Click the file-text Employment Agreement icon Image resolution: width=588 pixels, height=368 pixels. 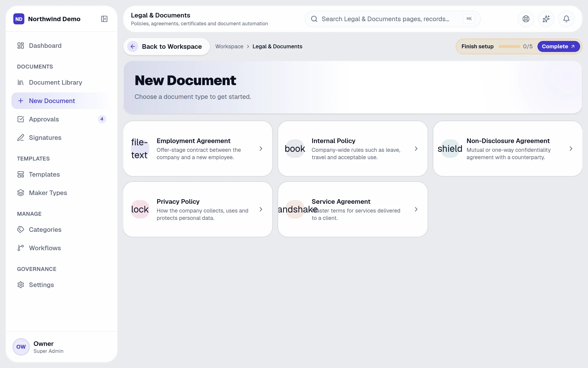tap(140, 149)
